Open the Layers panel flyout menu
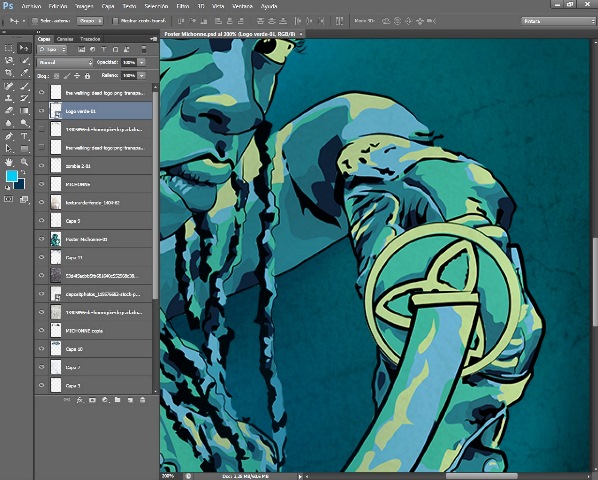 (154, 39)
